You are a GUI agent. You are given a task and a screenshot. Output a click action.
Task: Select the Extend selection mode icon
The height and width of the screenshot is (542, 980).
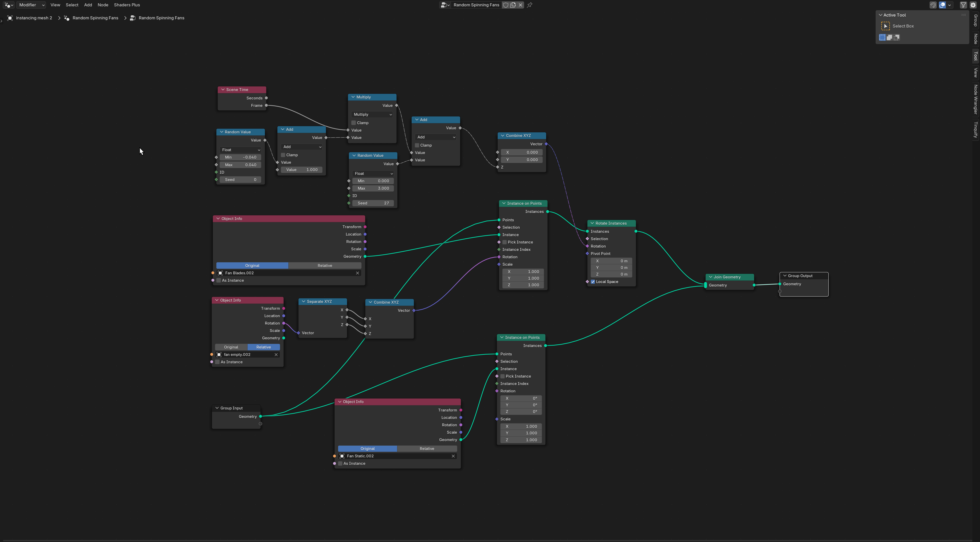point(889,37)
